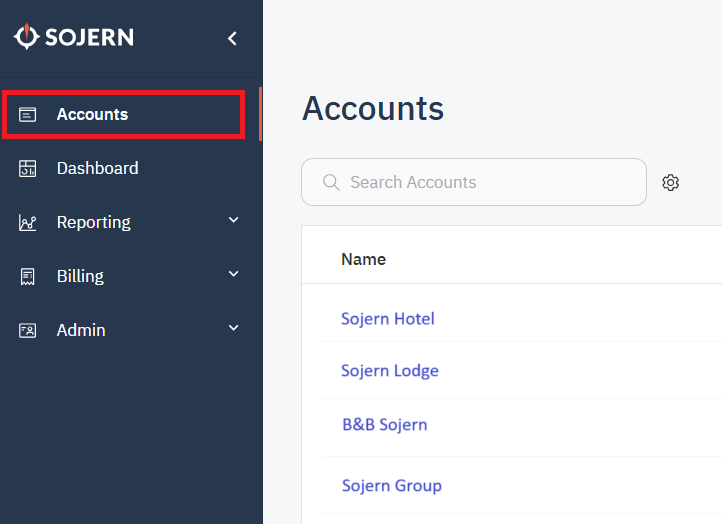Expand the Billing menu chevron

coord(233,274)
